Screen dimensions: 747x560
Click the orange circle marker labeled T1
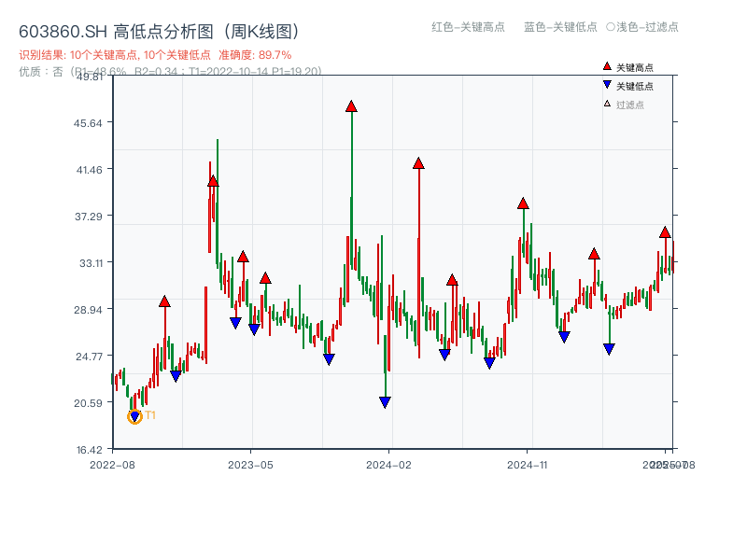click(x=133, y=415)
